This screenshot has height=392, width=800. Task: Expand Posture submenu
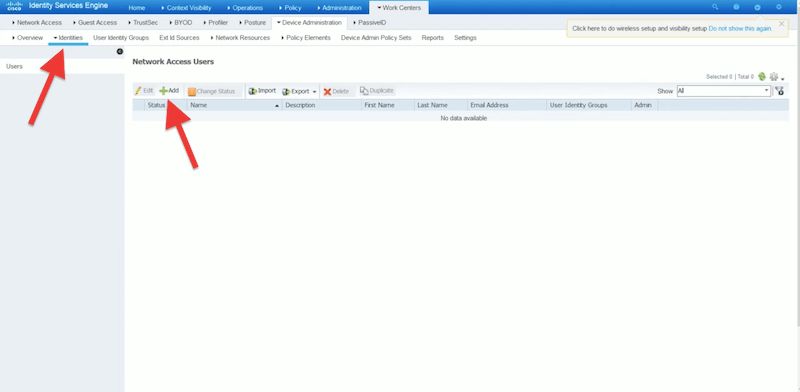(253, 22)
